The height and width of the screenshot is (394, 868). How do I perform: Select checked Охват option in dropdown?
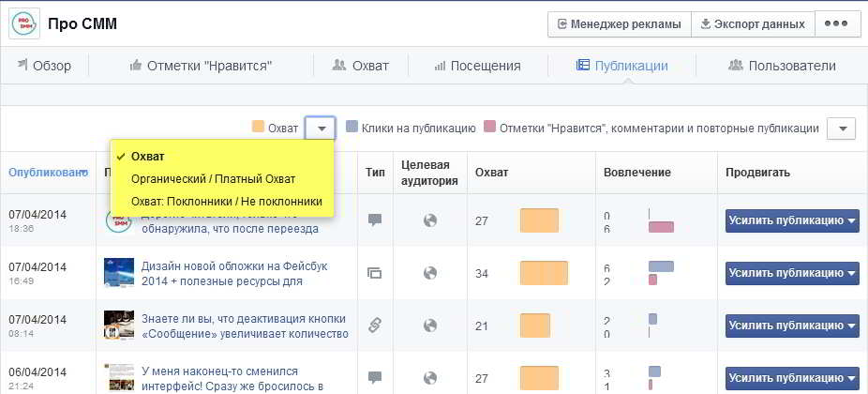tap(148, 157)
